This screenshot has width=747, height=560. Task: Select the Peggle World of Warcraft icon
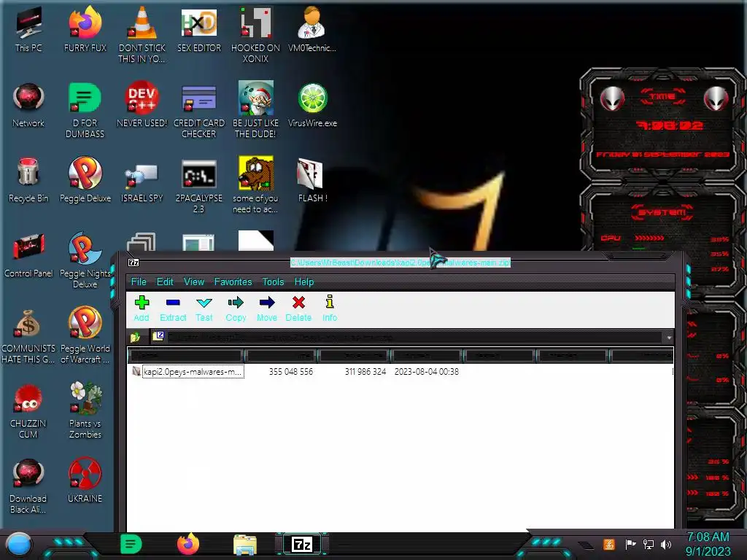click(x=85, y=335)
